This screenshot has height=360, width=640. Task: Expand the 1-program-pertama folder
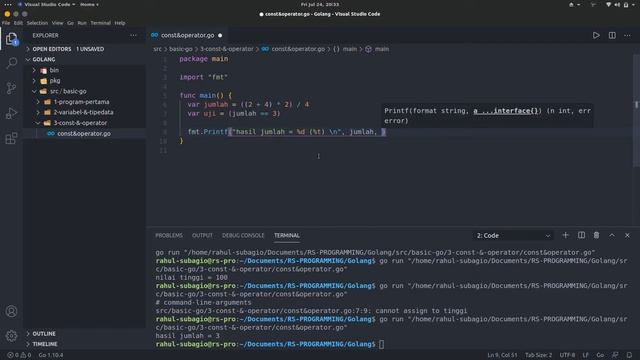[81, 102]
